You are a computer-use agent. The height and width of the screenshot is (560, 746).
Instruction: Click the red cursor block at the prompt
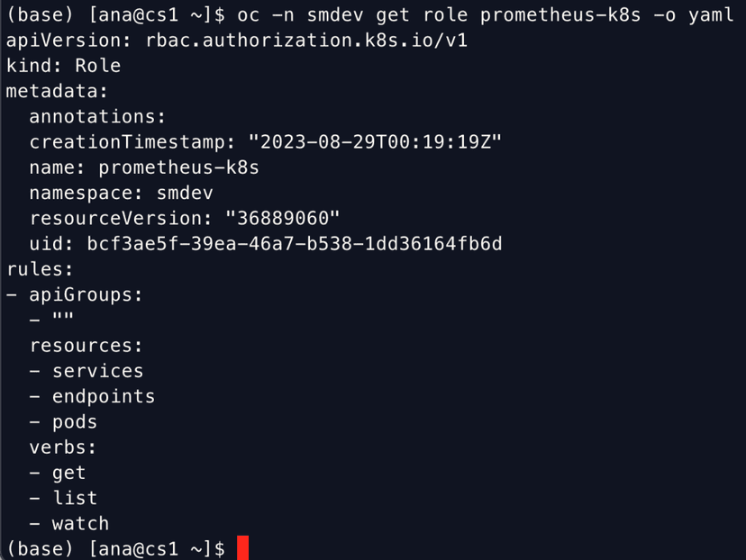click(242, 548)
